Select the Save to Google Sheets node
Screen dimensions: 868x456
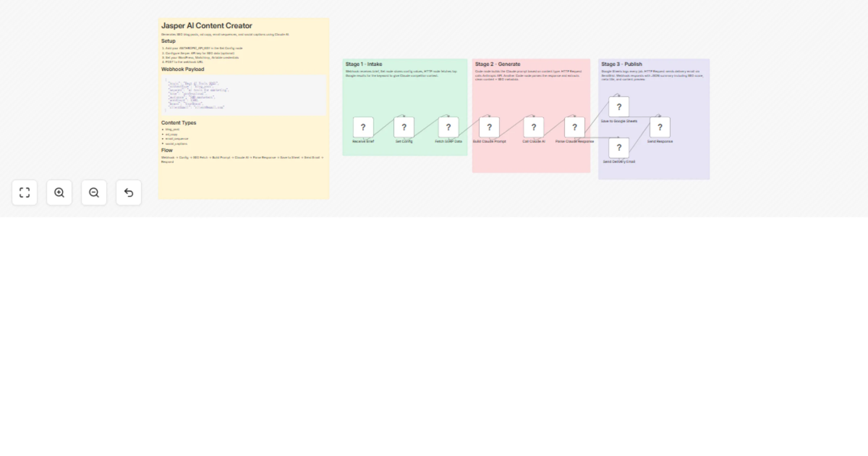click(619, 107)
